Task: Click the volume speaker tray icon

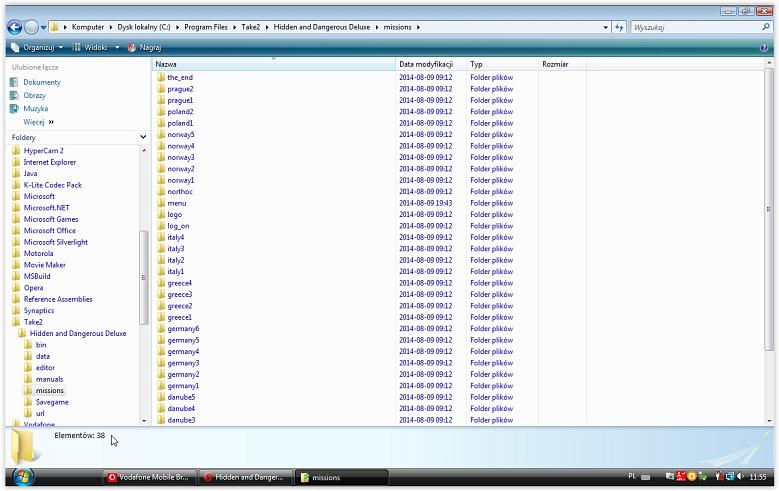Action: point(741,477)
